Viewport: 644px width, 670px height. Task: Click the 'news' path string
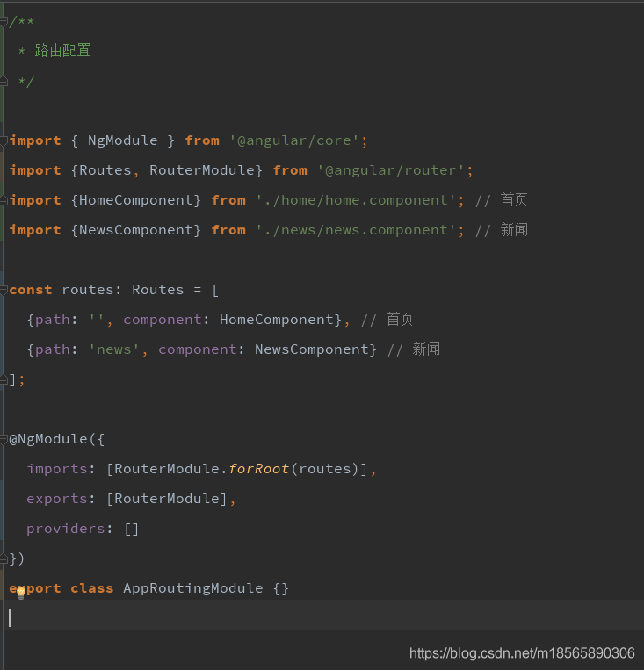click(113, 349)
